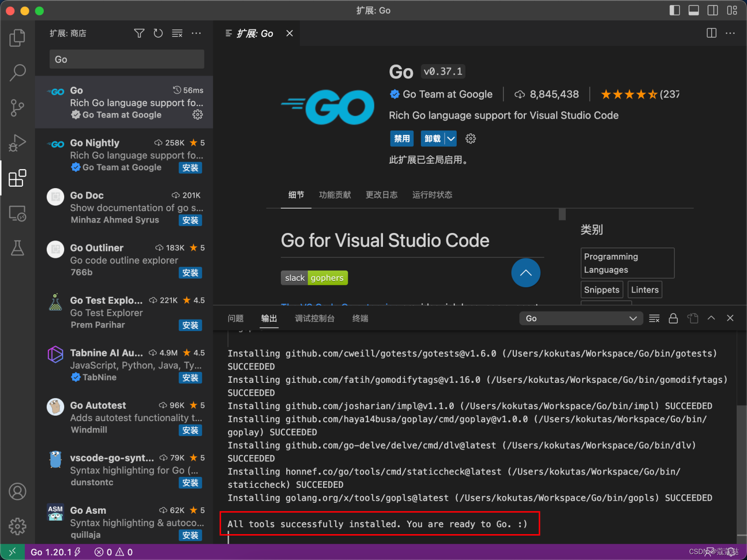Open the Search view in activity bar
The height and width of the screenshot is (560, 747).
pos(17,73)
